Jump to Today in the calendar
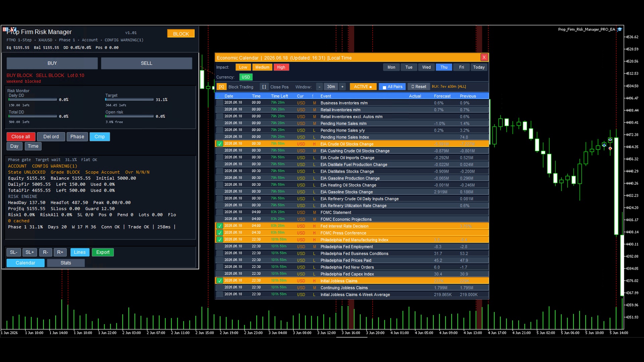The width and height of the screenshot is (644, 362). pyautogui.click(x=479, y=67)
